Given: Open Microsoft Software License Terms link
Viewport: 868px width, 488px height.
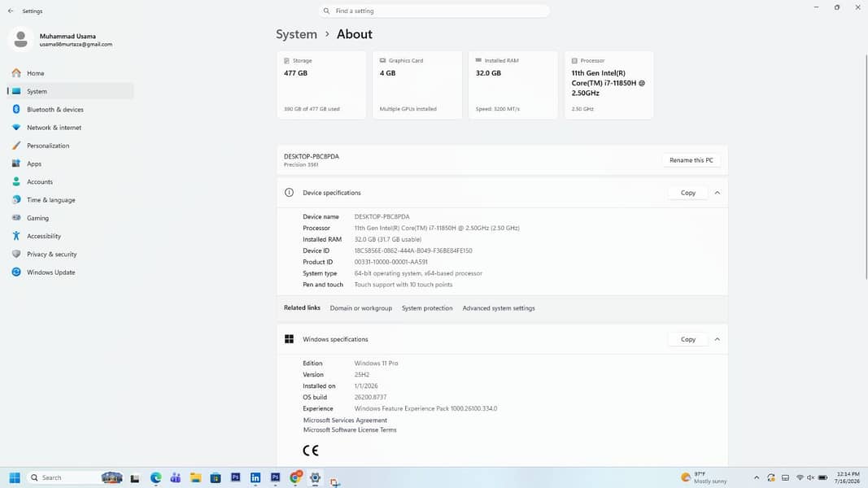Looking at the screenshot, I should (x=349, y=429).
